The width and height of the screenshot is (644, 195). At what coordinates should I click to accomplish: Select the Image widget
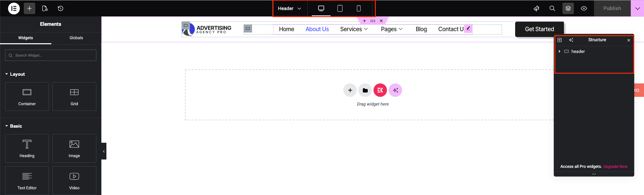point(74,148)
